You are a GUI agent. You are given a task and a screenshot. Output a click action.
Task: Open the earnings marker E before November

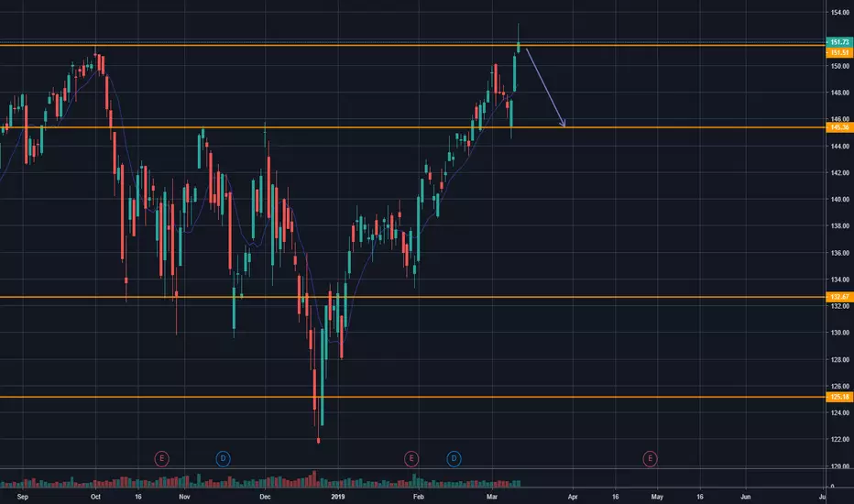tap(161, 459)
